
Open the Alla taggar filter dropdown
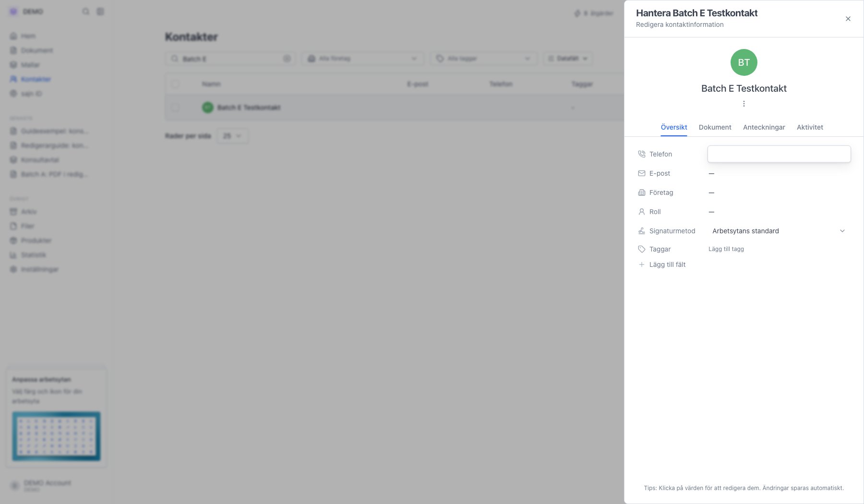(x=483, y=59)
